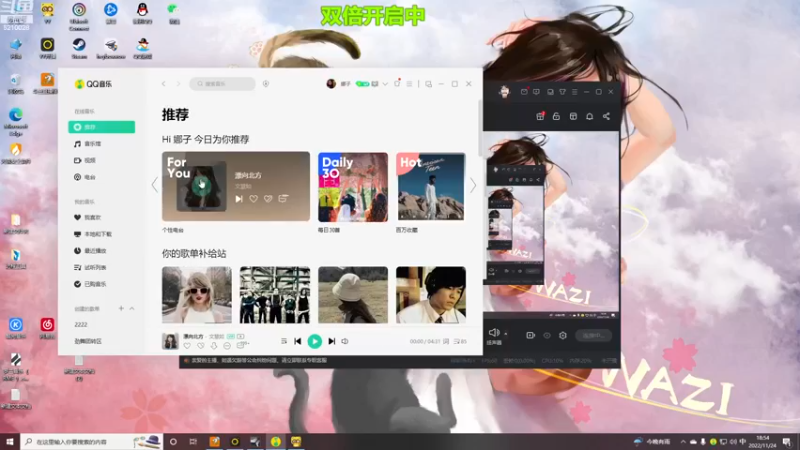
Task: Skip to next song on For You card
Action: coord(239,199)
